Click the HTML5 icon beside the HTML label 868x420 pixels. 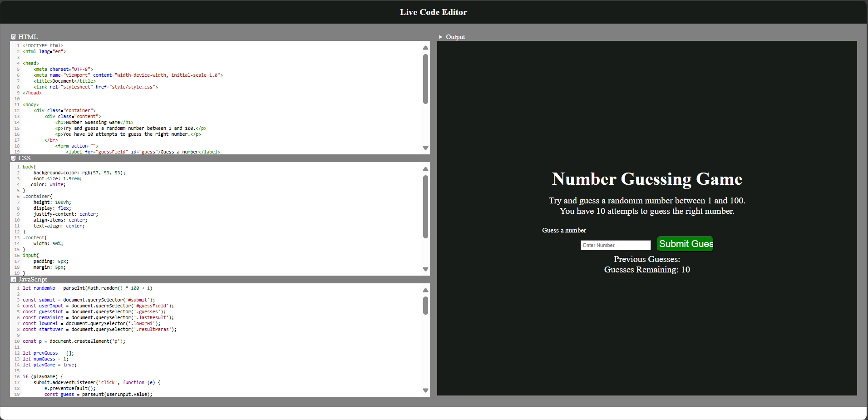(x=13, y=37)
